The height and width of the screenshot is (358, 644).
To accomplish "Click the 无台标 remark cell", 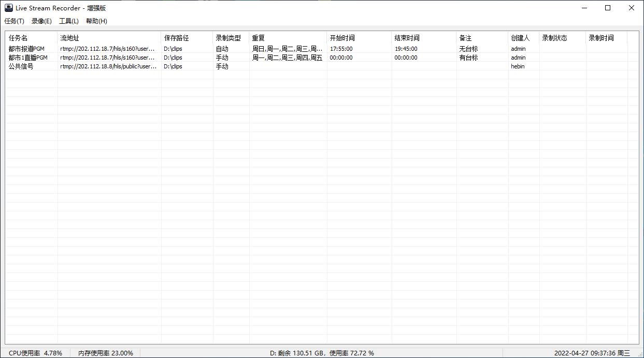I will pyautogui.click(x=468, y=49).
